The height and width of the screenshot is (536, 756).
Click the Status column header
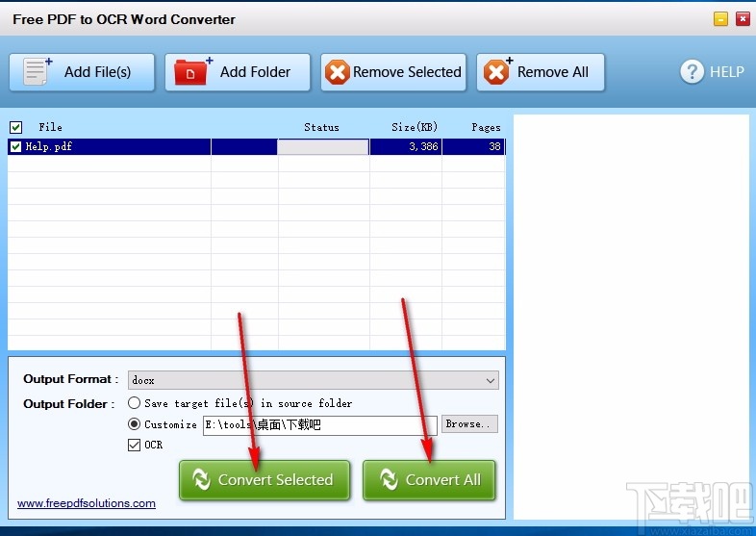pyautogui.click(x=321, y=127)
